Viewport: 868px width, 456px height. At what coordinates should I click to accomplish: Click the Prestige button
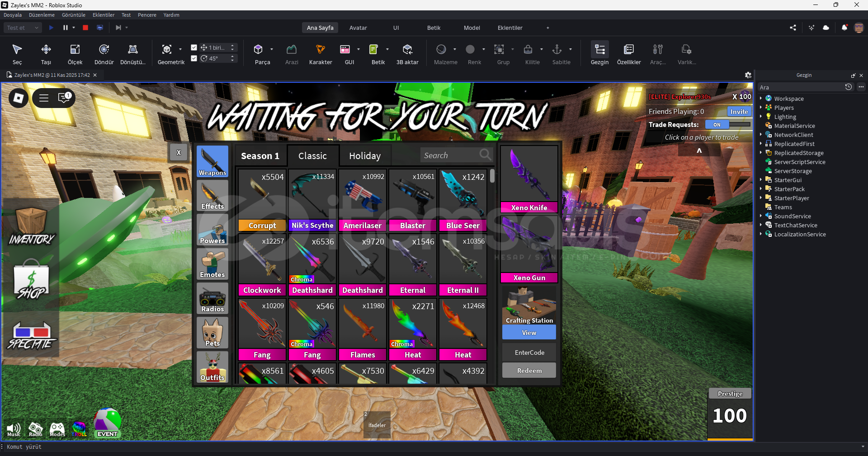[730, 394]
